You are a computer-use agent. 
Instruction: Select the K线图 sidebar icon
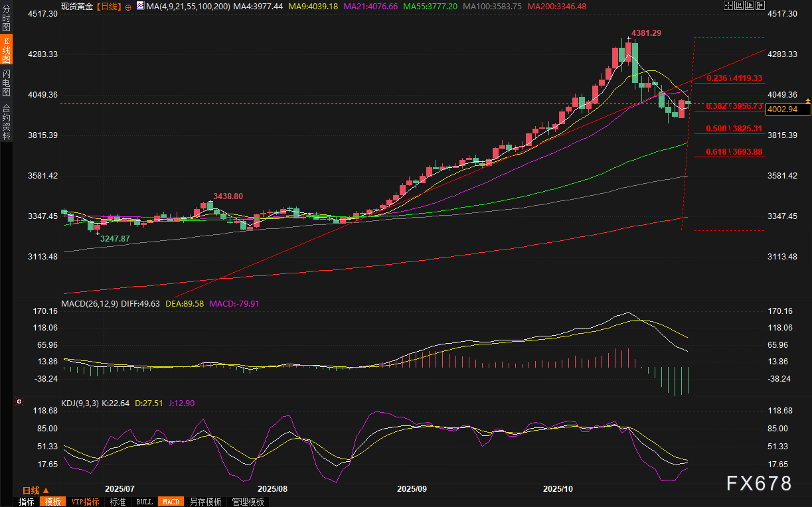5,50
